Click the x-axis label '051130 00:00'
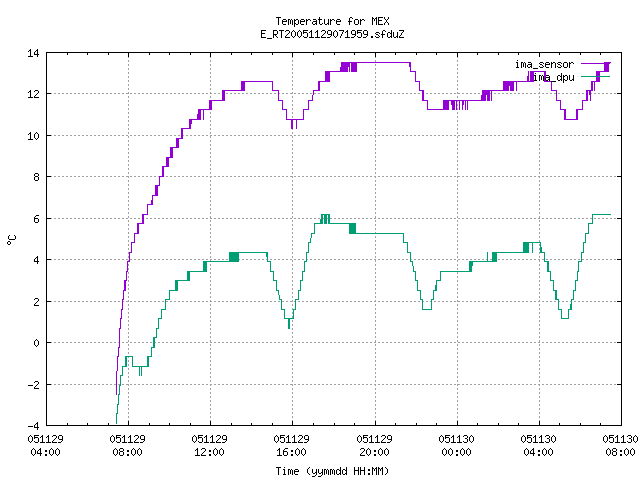The image size is (640, 480). [x=456, y=445]
